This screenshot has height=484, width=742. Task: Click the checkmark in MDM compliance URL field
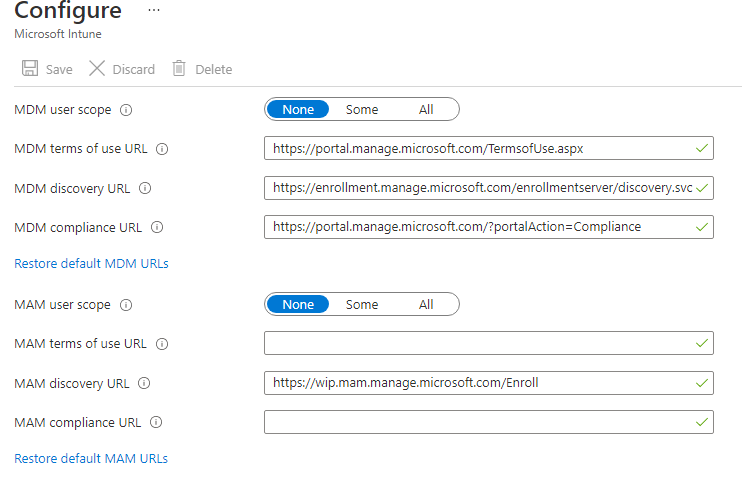click(x=702, y=227)
